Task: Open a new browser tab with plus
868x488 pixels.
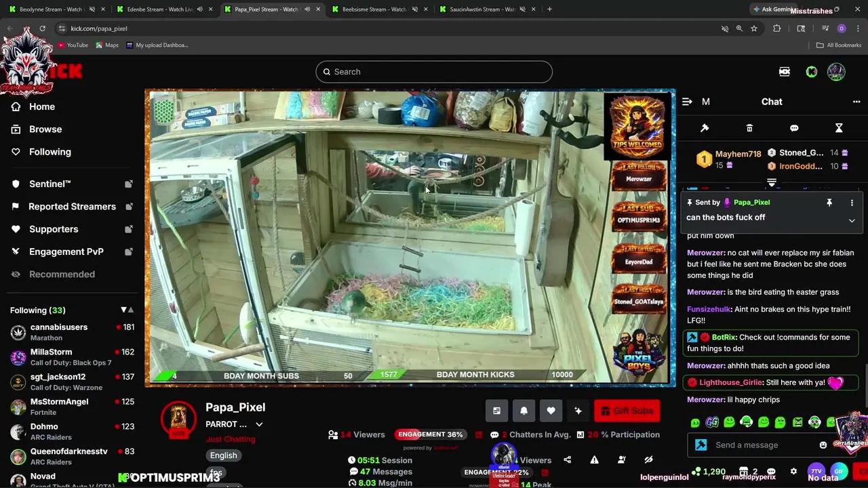Action: tap(549, 9)
